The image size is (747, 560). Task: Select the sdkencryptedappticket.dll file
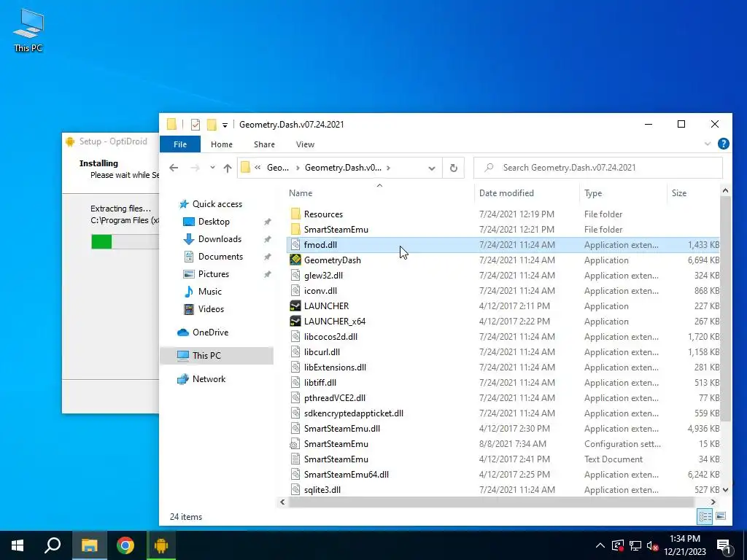[x=354, y=413]
